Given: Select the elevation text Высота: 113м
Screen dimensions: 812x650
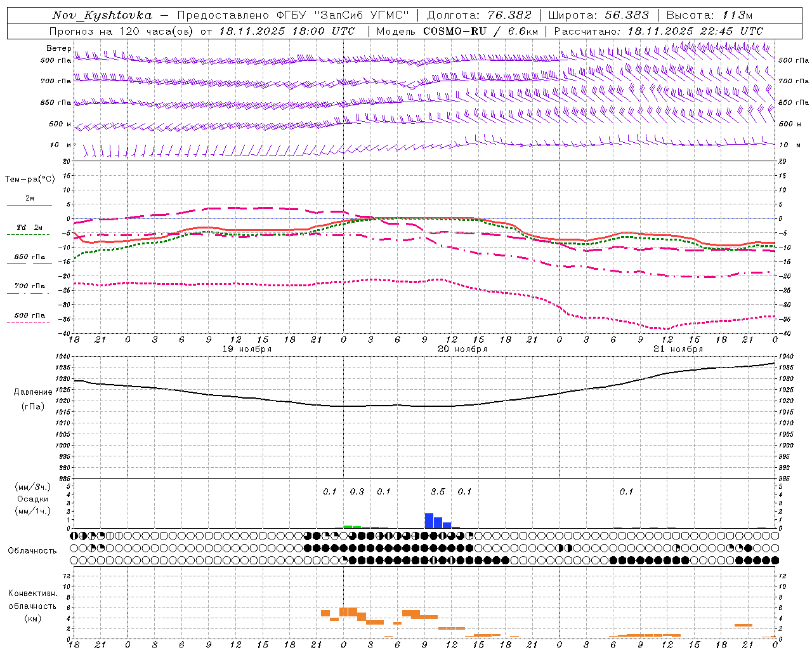Looking at the screenshot, I should 709,15.
